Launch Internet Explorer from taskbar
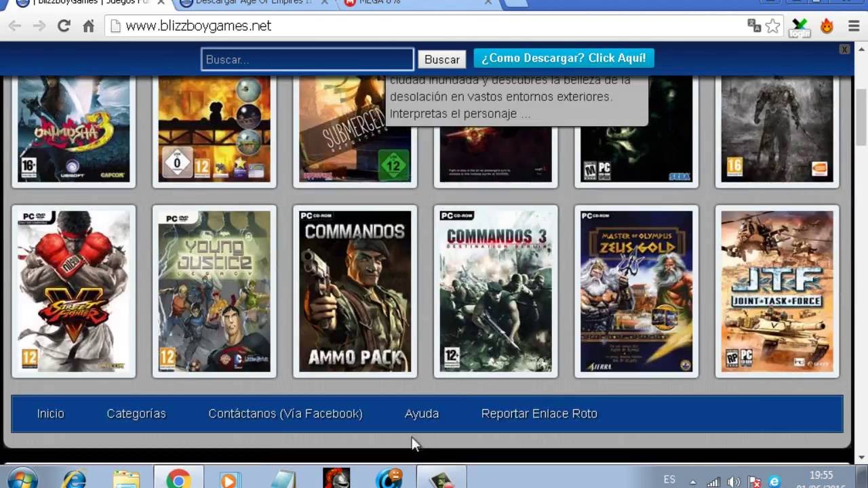The image size is (868, 488). [73, 479]
